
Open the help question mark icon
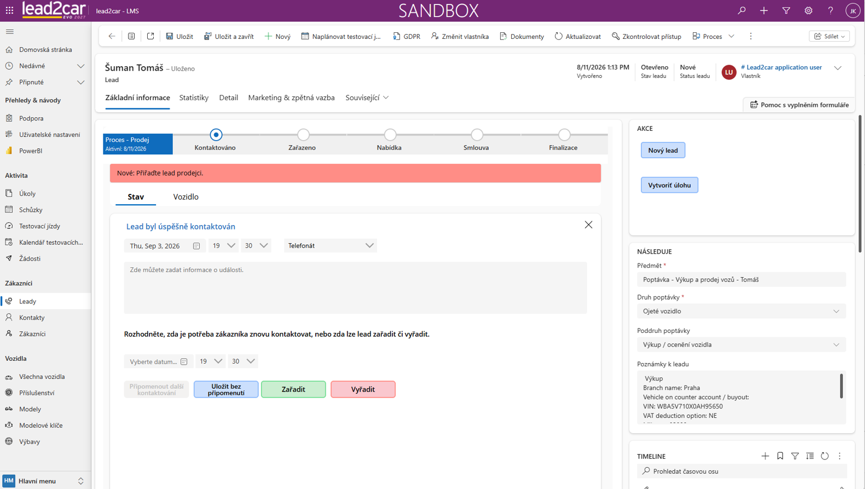pyautogui.click(x=831, y=10)
